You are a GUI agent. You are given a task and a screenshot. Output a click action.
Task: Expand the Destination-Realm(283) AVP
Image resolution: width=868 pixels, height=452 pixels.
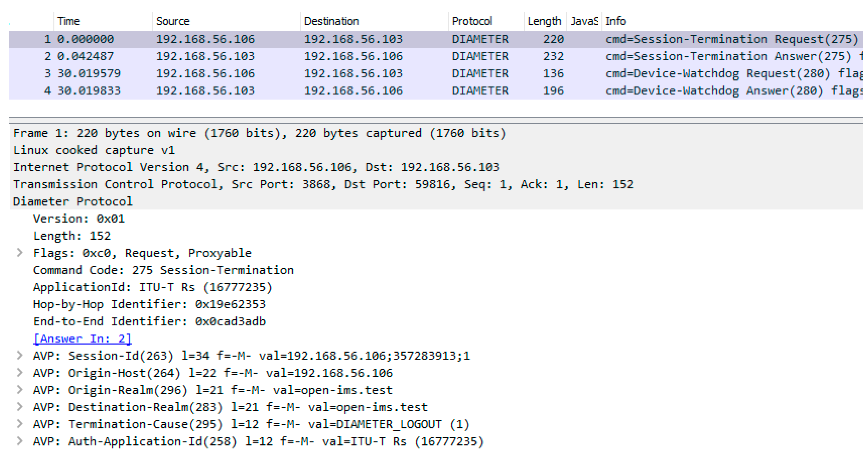pos(20,407)
